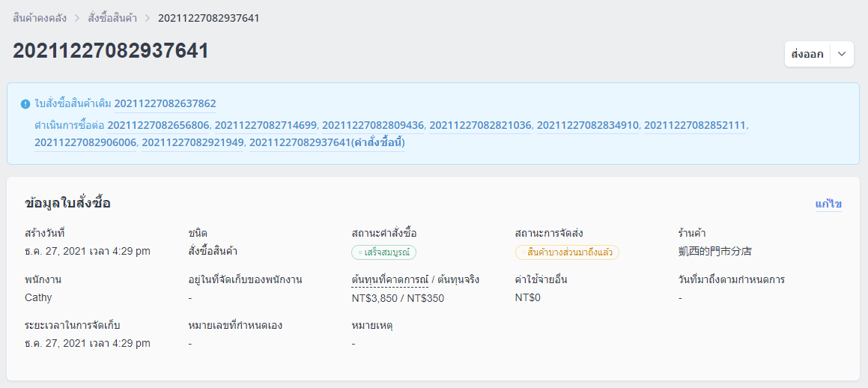This screenshot has width=868, height=388.
Task: Open the สินค้าคงคลัง breadcrumb link
Action: point(40,18)
